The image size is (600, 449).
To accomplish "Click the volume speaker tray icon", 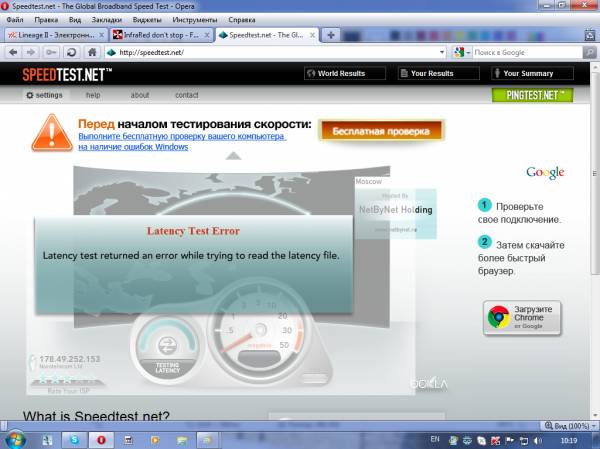I will pos(538,441).
